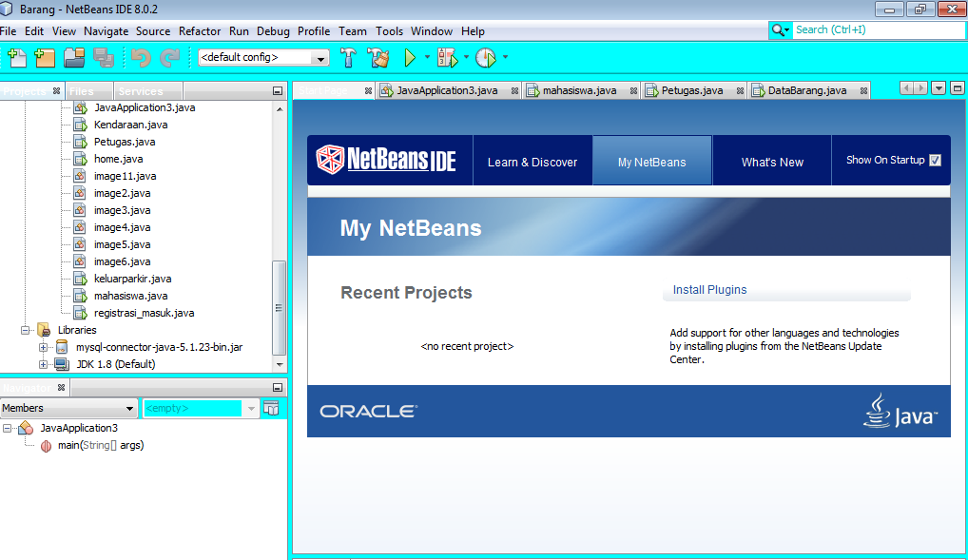
Task: Build the project with the hammer icon
Action: [348, 58]
